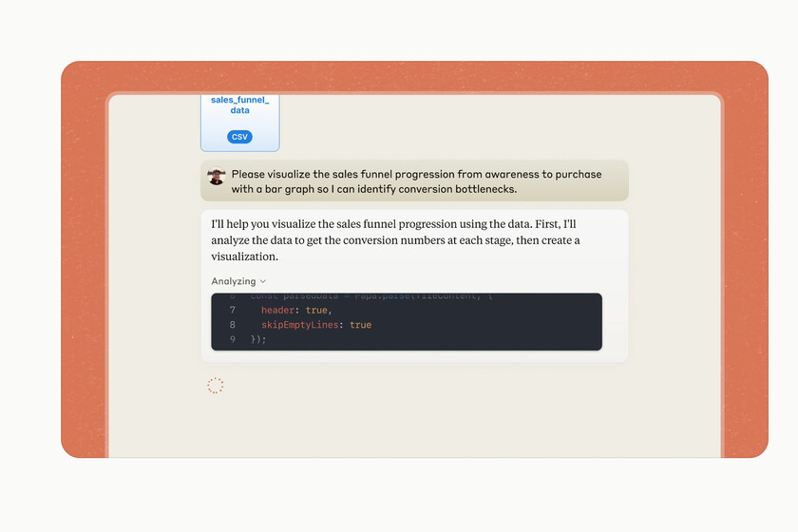Image resolution: width=798 pixels, height=532 pixels.
Task: Open the sales_funnel_data file attachment
Action: (x=239, y=123)
